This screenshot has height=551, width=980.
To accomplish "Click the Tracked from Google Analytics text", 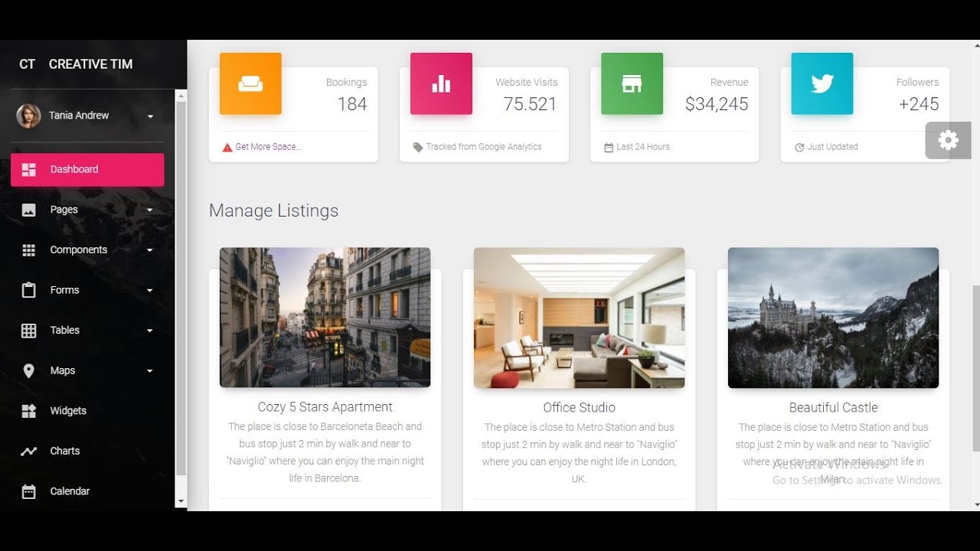I will point(484,147).
